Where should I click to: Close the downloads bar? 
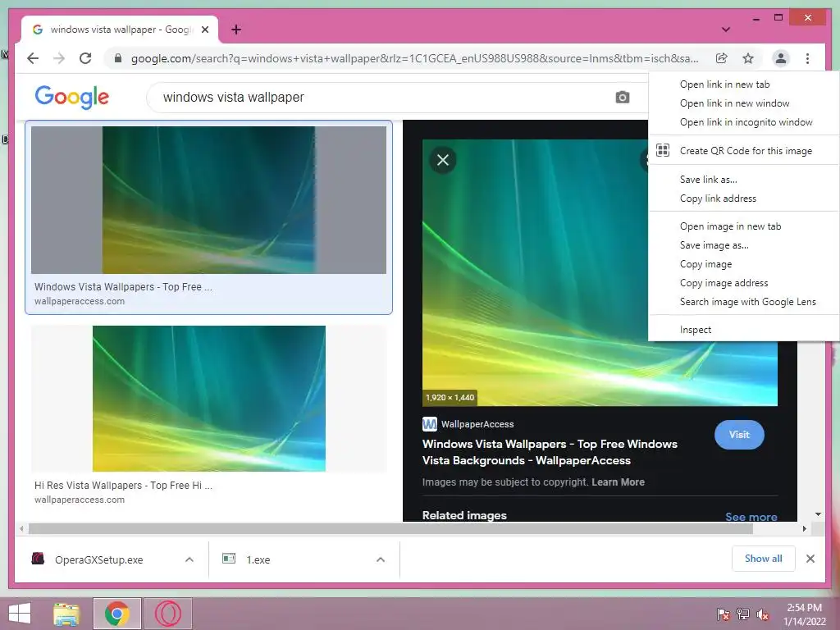(810, 559)
